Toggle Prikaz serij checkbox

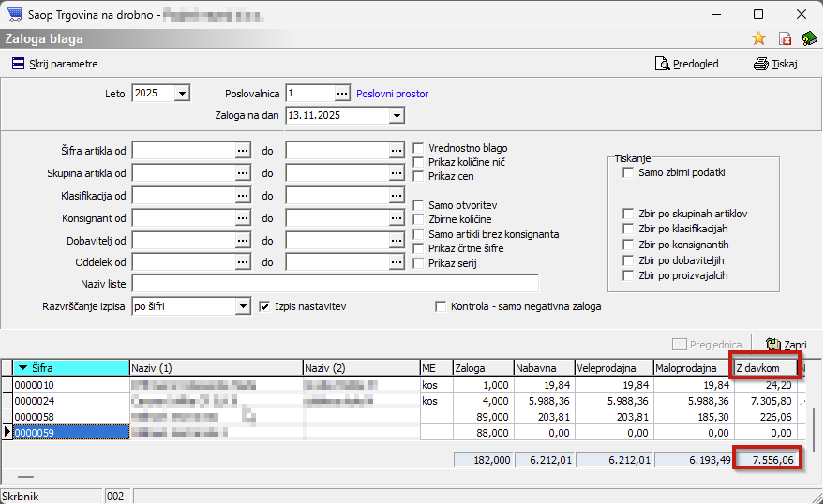(x=418, y=263)
